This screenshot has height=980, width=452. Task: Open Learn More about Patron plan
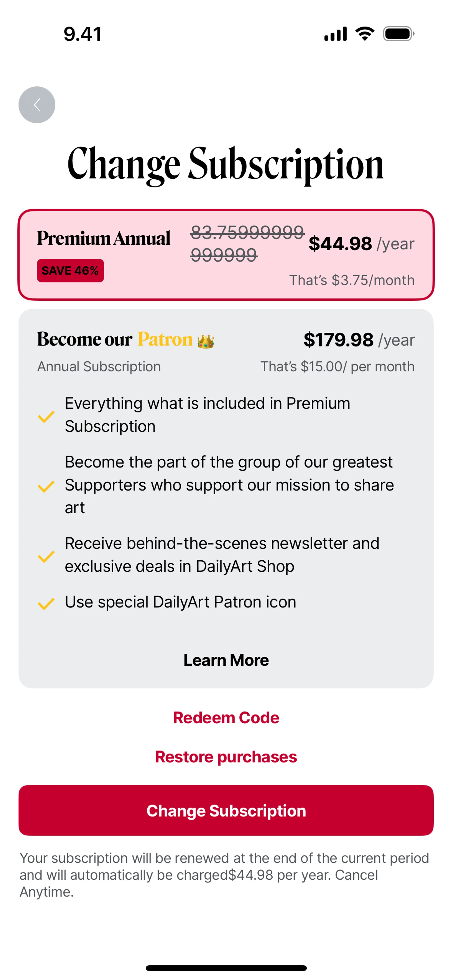tap(226, 660)
